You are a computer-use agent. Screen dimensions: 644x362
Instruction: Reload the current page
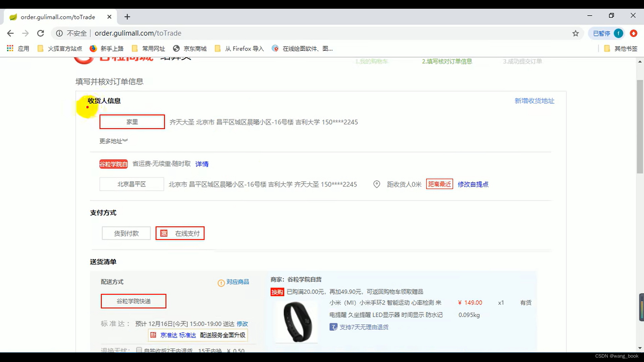(41, 33)
